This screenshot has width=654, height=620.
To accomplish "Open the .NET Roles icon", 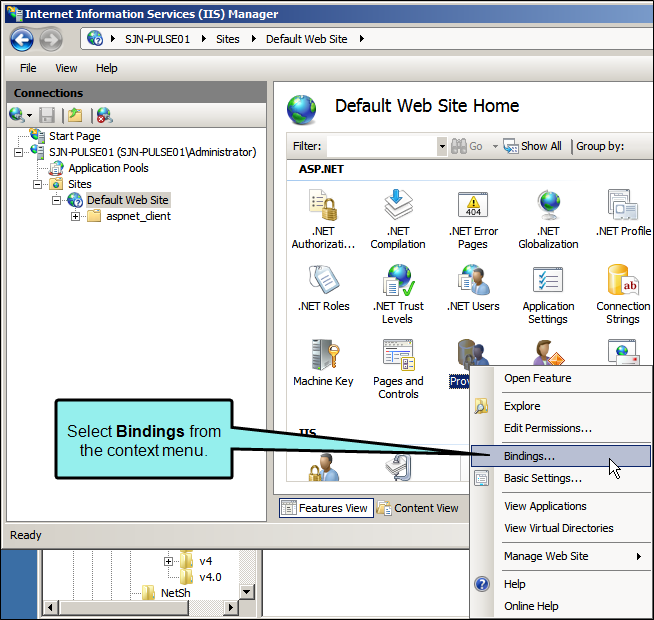I will (324, 280).
